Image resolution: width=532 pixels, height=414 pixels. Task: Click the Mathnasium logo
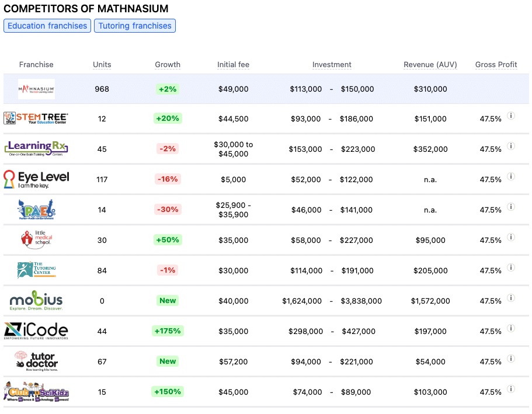(x=36, y=89)
